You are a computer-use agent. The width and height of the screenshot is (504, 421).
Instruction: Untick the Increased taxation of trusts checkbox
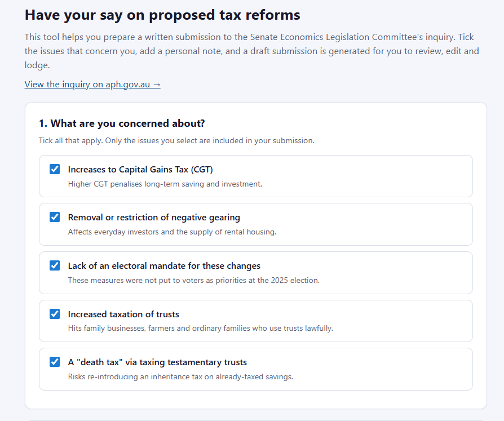(x=55, y=314)
